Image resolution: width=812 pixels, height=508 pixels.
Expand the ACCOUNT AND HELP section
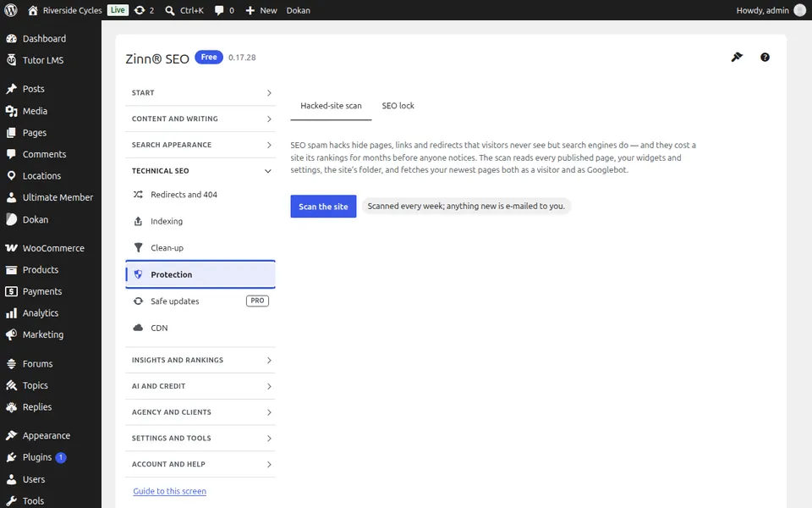point(200,464)
